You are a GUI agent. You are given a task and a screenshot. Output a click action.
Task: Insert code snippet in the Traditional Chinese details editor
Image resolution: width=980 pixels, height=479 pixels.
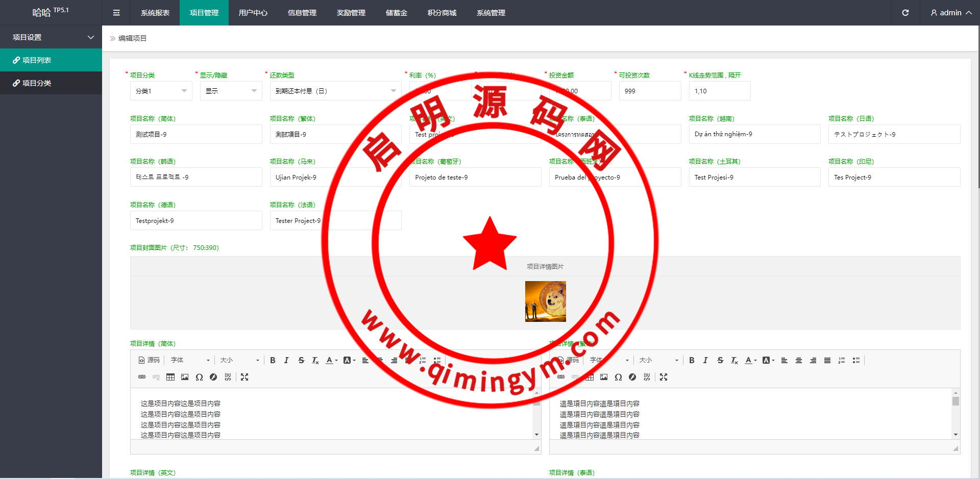647,377
